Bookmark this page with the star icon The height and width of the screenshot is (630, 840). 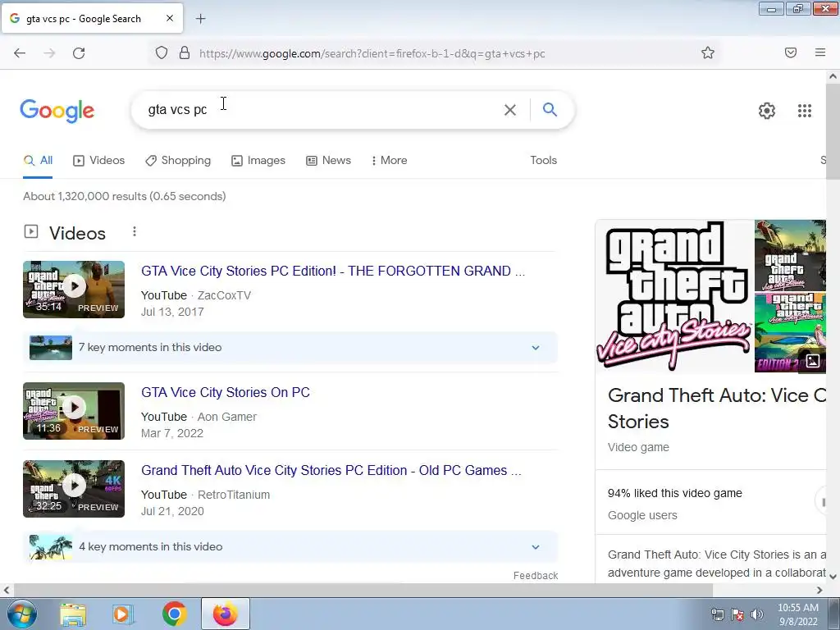tap(708, 52)
